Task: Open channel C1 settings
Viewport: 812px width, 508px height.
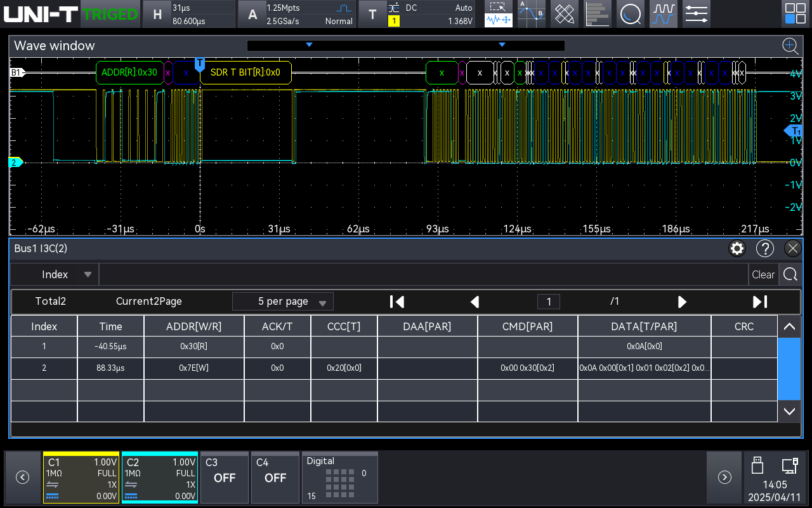Action: (x=81, y=478)
